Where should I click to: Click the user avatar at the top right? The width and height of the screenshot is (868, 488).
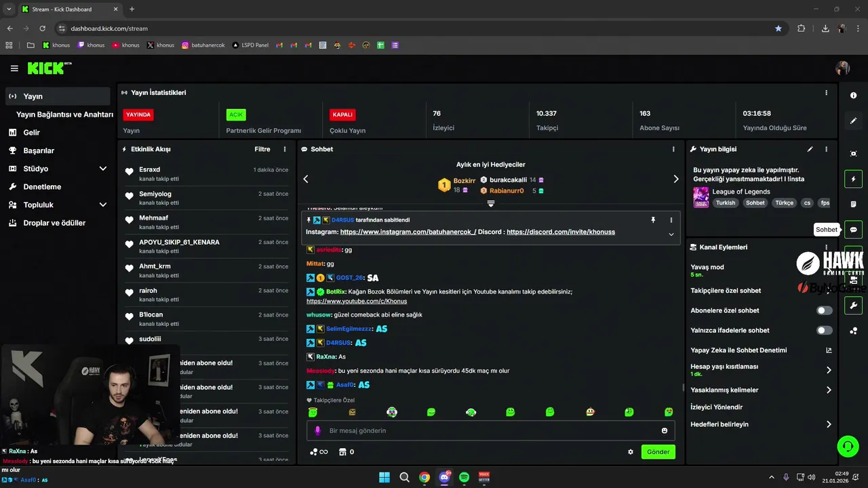[x=843, y=68]
